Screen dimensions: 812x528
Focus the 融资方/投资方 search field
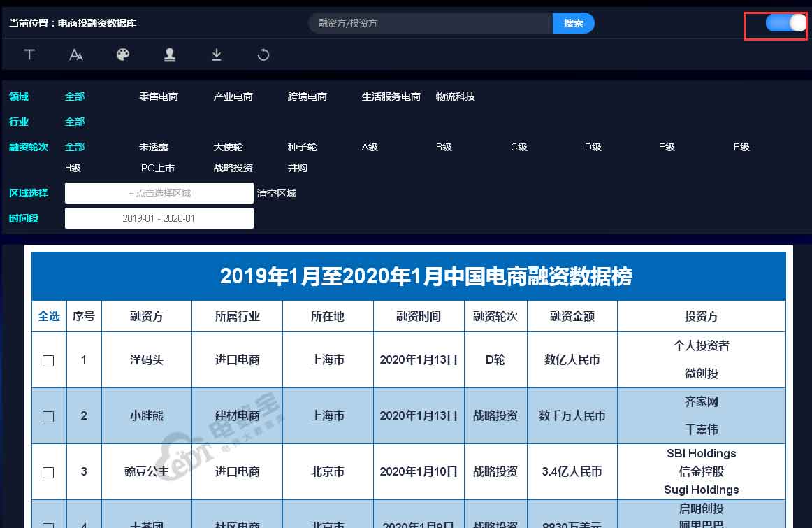pyautogui.click(x=430, y=23)
